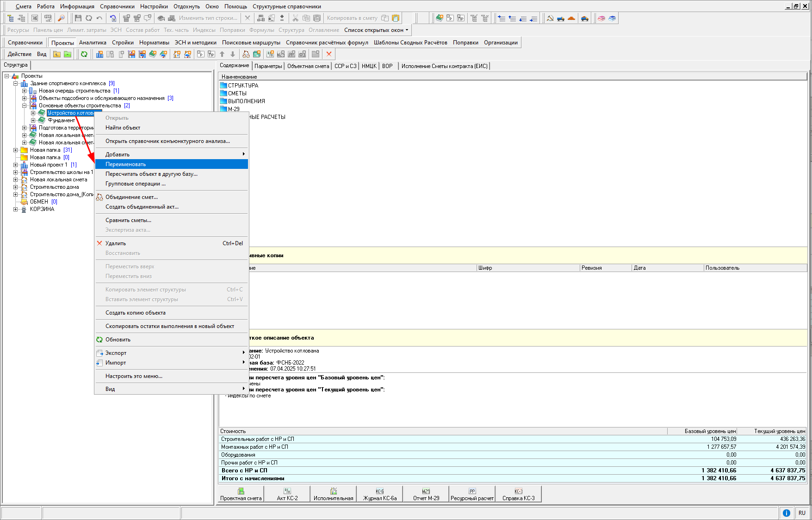Select Создать копию объекта menu entry

coord(135,313)
